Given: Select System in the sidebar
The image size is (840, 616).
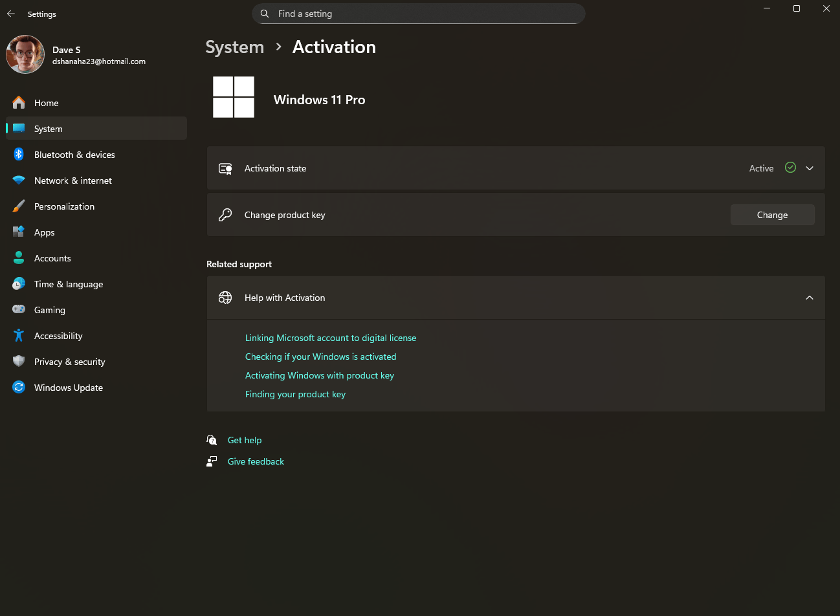Looking at the screenshot, I should (96, 129).
